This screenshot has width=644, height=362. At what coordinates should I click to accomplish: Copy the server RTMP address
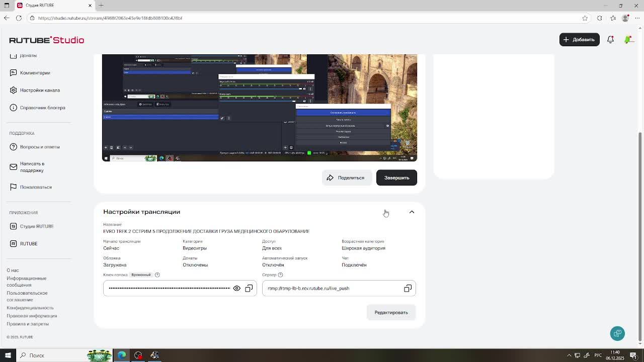pos(408,289)
